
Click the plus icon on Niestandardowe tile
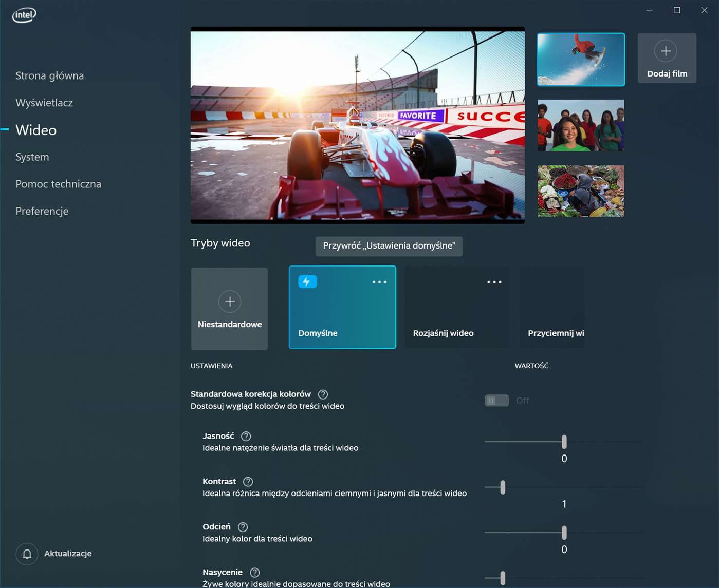pos(230,301)
